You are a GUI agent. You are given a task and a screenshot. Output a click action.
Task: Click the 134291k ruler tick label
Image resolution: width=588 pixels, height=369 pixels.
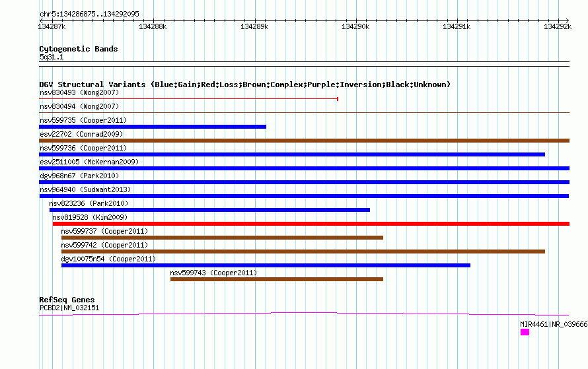457,26
